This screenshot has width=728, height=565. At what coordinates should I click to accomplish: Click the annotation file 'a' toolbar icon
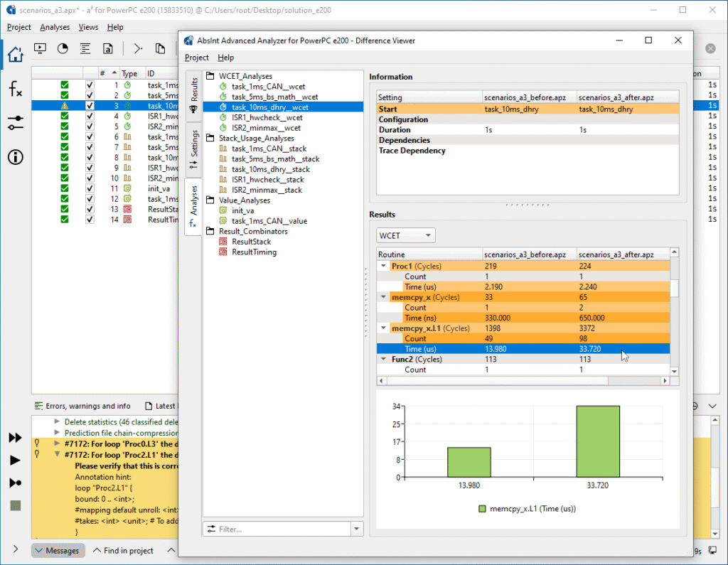(108, 48)
